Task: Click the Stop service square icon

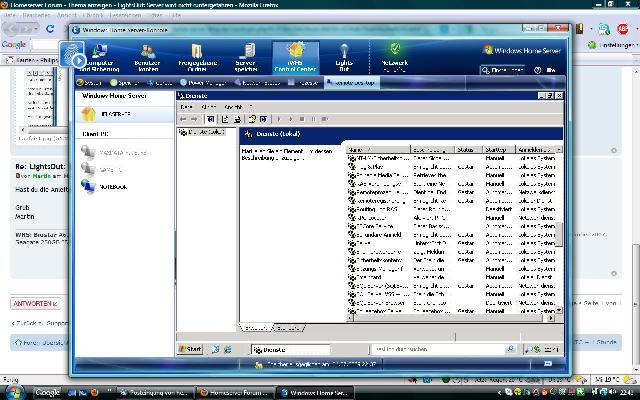Action: click(x=302, y=119)
